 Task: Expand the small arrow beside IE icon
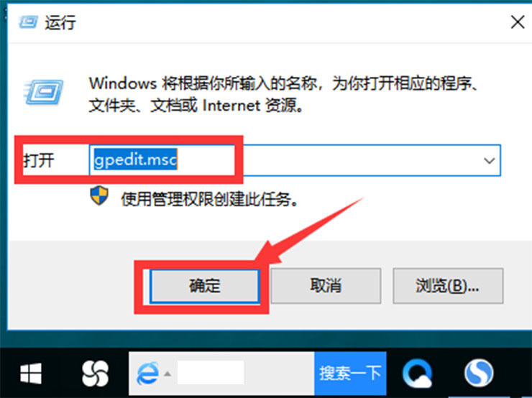168,374
